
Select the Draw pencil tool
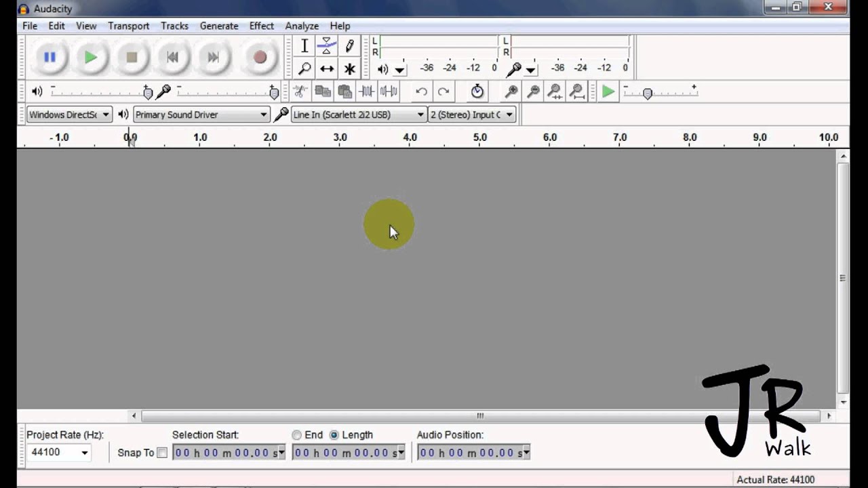click(x=349, y=46)
